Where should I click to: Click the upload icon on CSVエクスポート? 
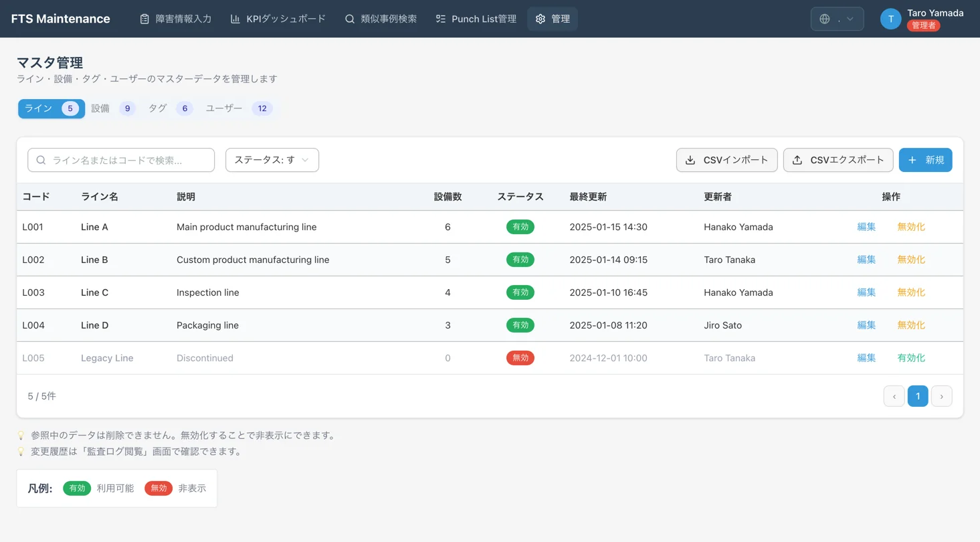[797, 160]
